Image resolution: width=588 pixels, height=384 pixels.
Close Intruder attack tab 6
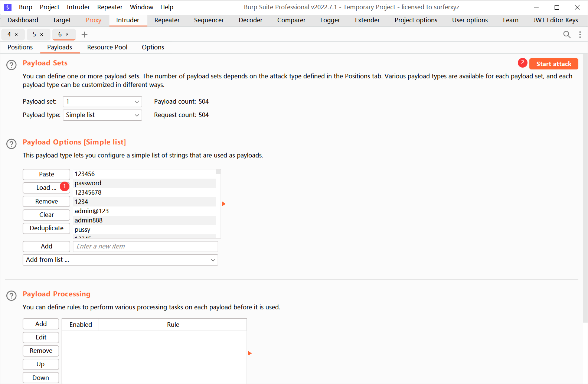pos(67,35)
